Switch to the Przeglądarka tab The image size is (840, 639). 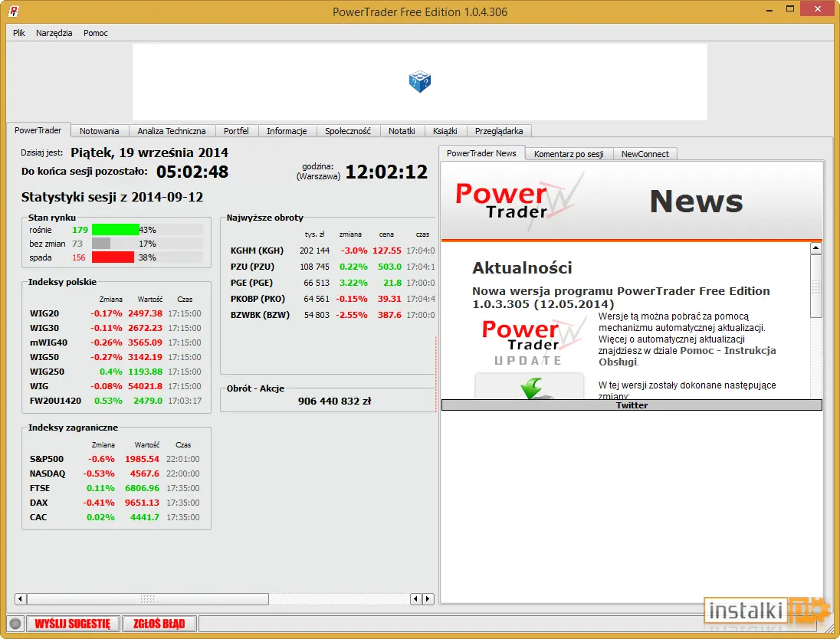(x=499, y=131)
